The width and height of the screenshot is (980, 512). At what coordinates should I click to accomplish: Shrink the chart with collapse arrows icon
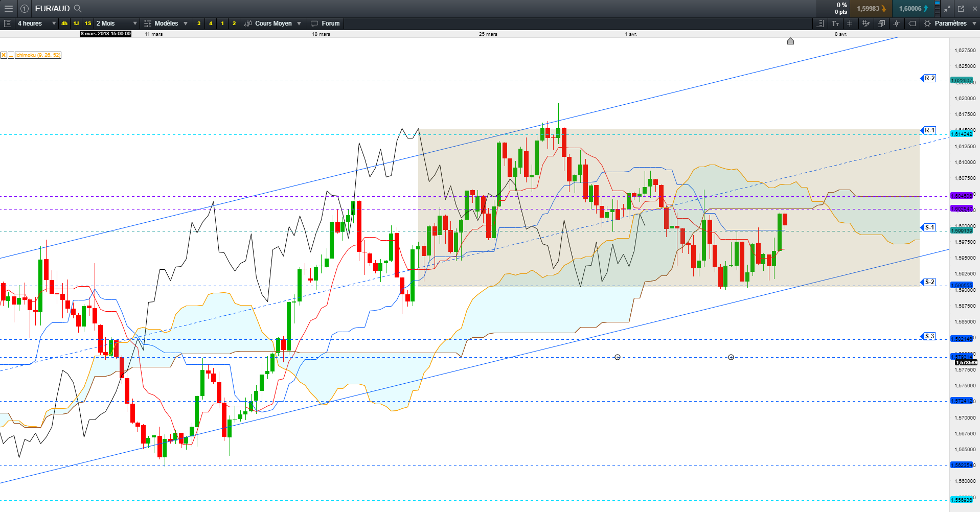tap(947, 9)
